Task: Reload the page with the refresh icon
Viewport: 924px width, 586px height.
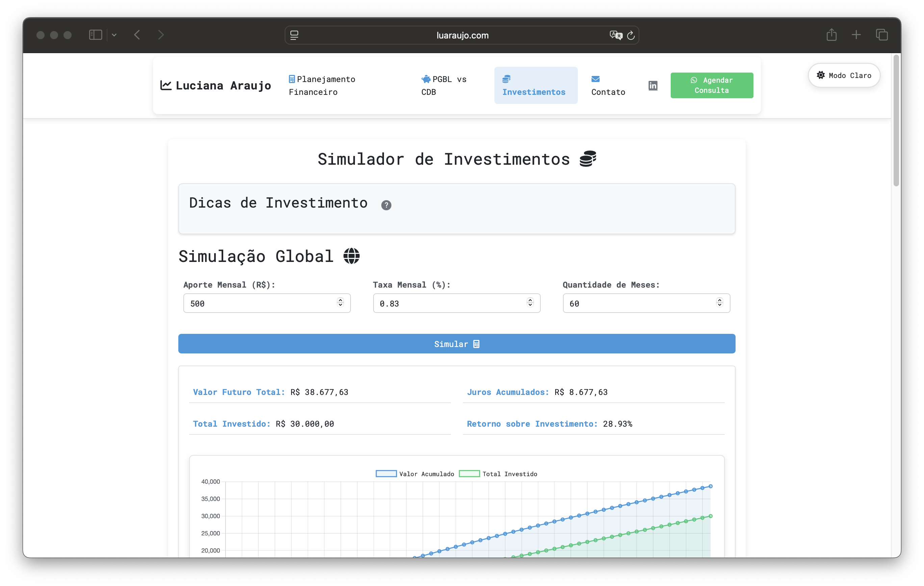Action: pyautogui.click(x=631, y=35)
